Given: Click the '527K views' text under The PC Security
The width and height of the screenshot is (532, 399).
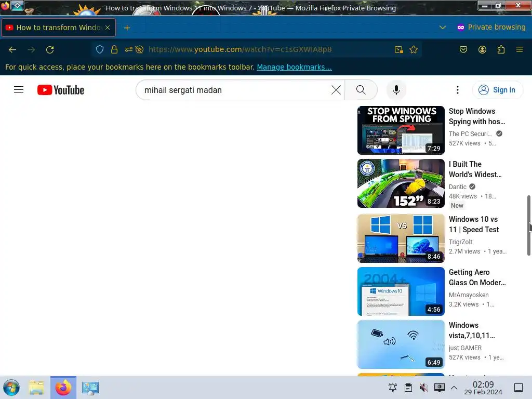Looking at the screenshot, I should [464, 143].
